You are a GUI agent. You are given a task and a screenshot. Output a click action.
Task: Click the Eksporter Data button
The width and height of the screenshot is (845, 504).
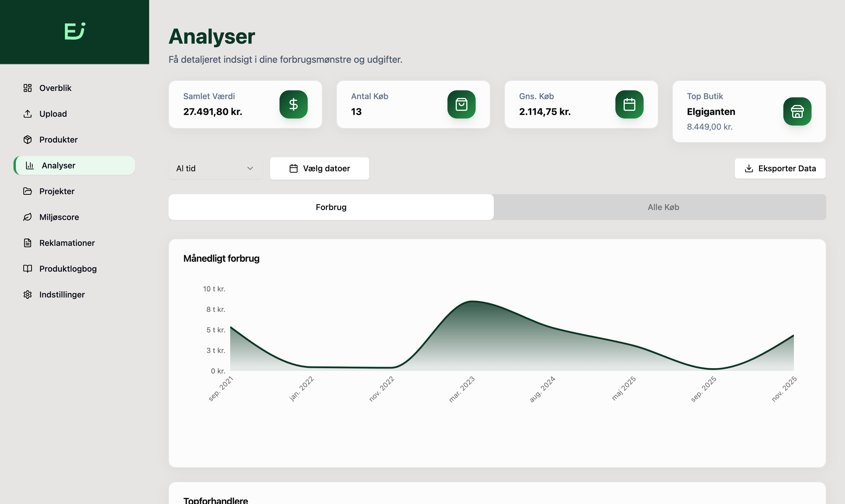pos(780,169)
